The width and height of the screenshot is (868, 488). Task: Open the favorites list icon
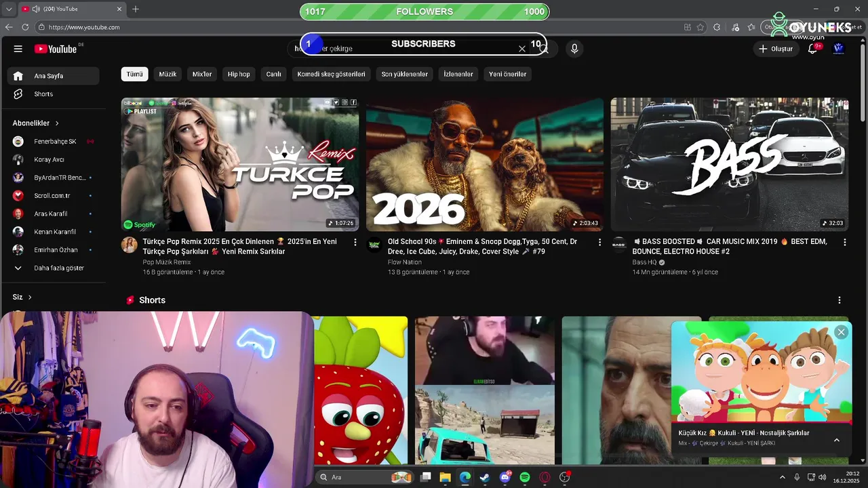(x=751, y=27)
